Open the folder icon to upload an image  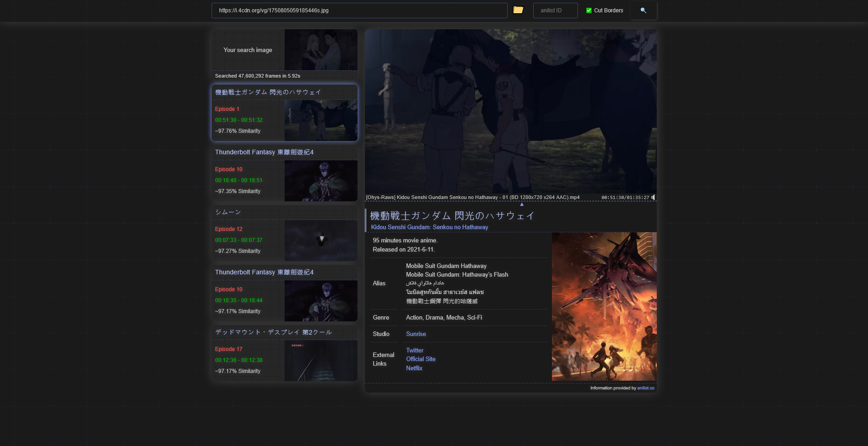(x=518, y=10)
